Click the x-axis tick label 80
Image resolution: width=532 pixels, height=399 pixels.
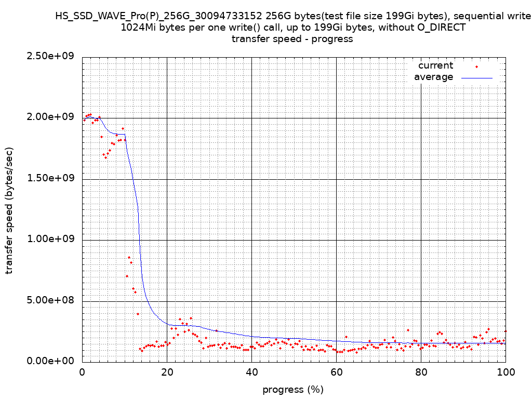coord(421,372)
